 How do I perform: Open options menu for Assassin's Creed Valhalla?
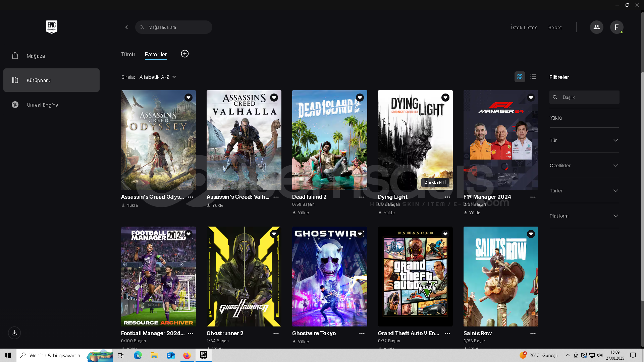[276, 197]
